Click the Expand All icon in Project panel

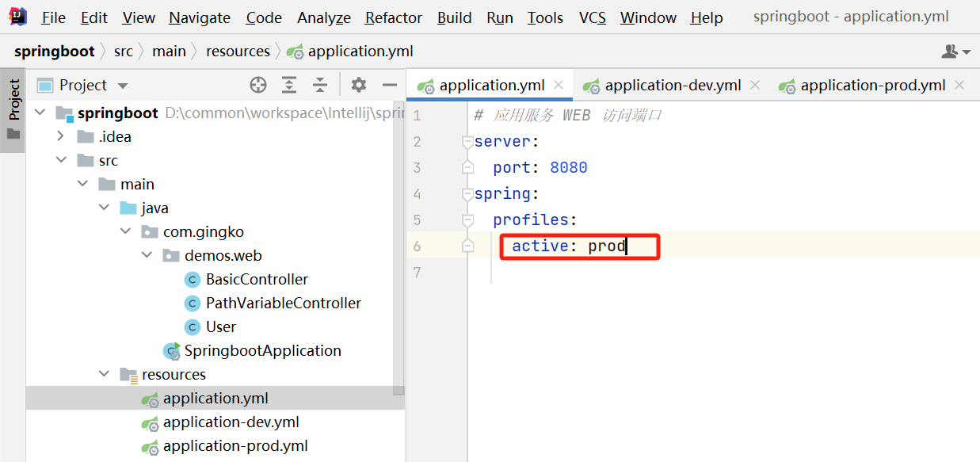pos(289,85)
